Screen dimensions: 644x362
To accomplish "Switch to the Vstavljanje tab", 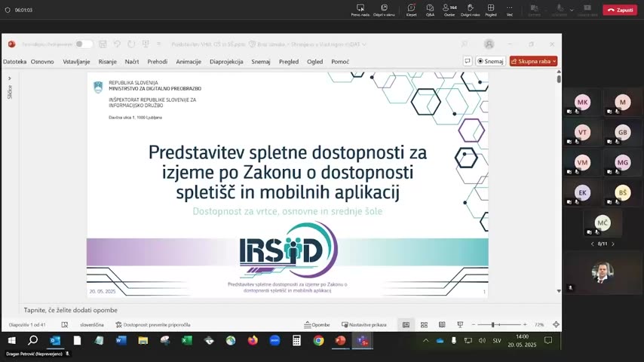I will (x=76, y=62).
